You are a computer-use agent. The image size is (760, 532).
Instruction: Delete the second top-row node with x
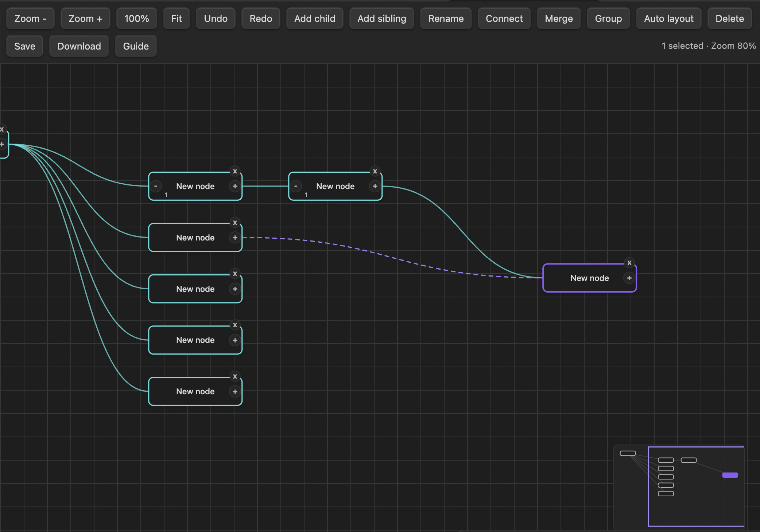[375, 171]
